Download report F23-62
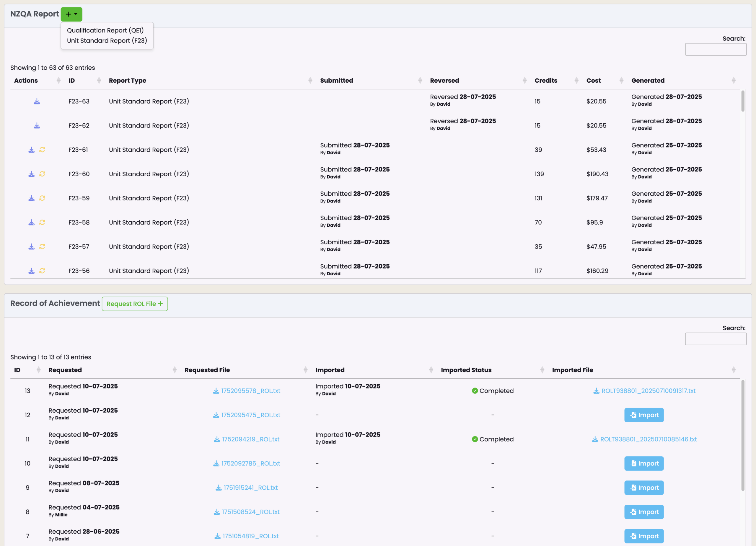 click(x=37, y=126)
